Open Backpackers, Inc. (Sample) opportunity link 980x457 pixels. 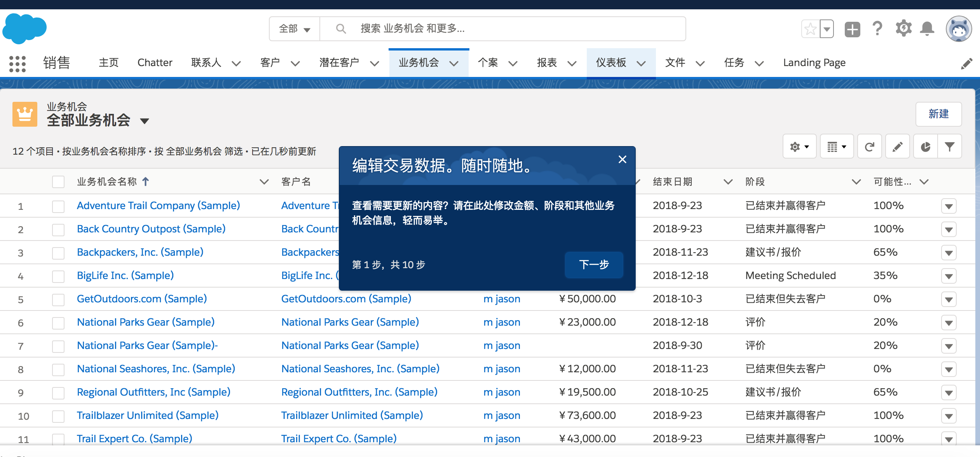140,252
